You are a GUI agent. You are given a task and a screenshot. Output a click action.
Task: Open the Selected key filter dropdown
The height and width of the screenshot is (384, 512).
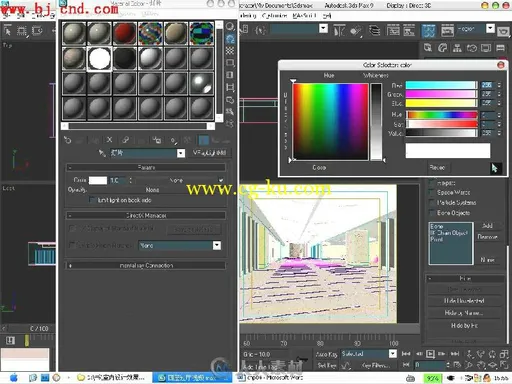click(393, 354)
